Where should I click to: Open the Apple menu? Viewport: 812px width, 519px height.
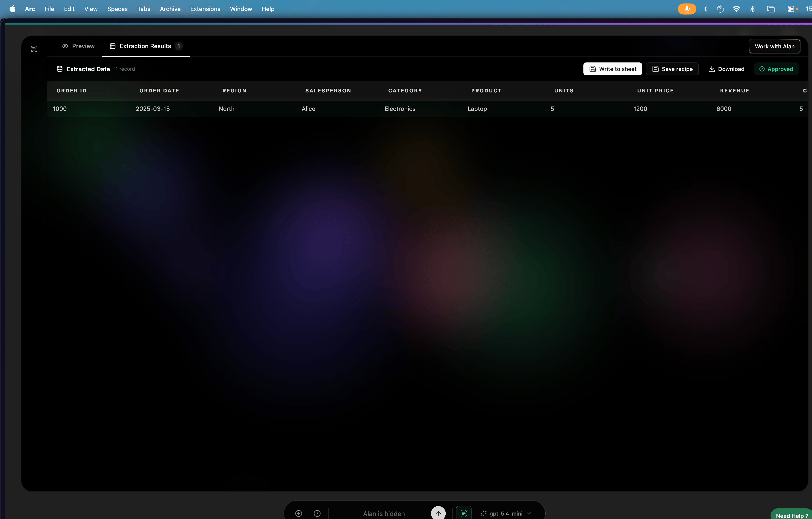coord(12,9)
